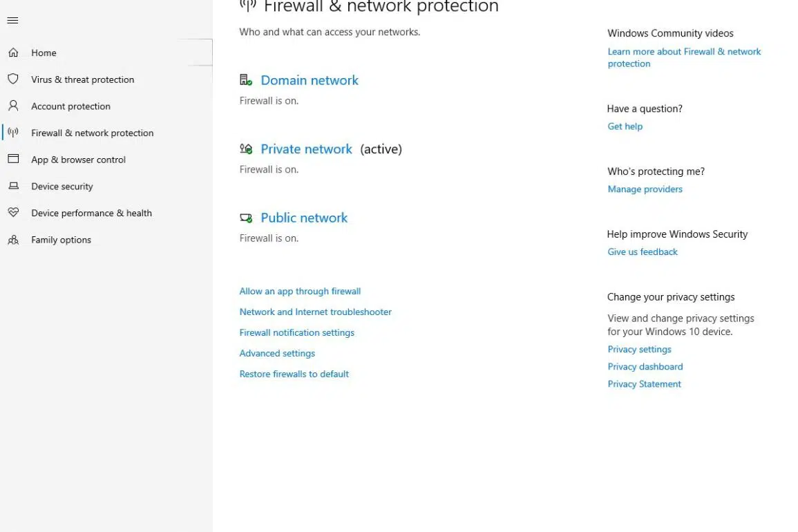Open Learn more about Firewall & network protection
Screen dimensions: 798x532
click(x=684, y=57)
